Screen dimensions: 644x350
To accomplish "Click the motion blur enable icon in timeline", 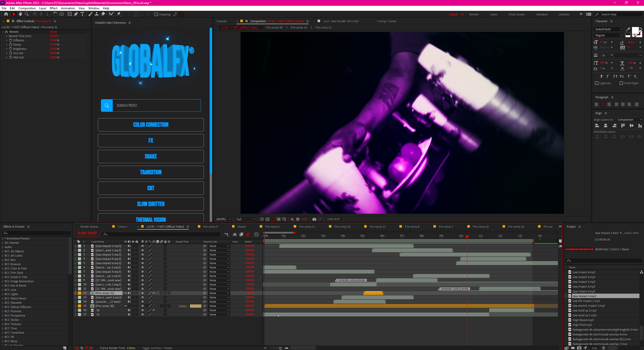I will 248,235.
